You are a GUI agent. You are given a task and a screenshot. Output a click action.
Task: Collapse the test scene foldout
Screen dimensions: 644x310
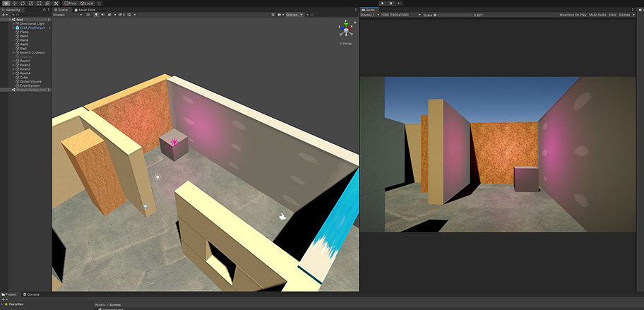click(x=10, y=19)
